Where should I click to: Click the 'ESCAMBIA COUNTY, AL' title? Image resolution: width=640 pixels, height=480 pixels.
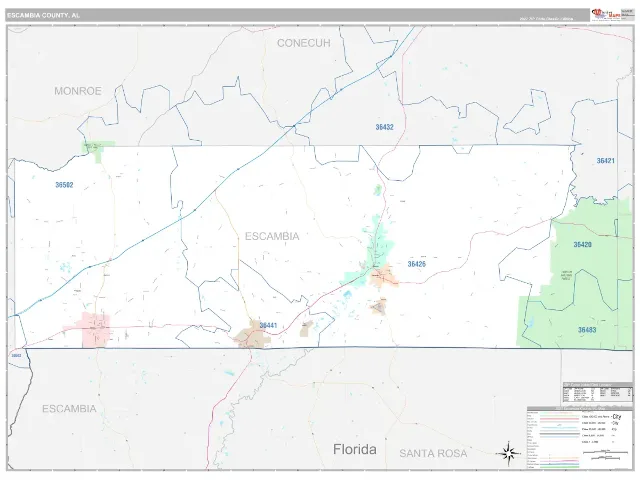click(x=43, y=16)
